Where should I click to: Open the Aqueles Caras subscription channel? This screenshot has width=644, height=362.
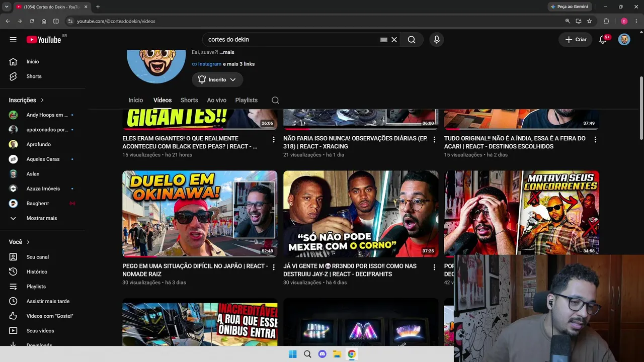click(42, 159)
